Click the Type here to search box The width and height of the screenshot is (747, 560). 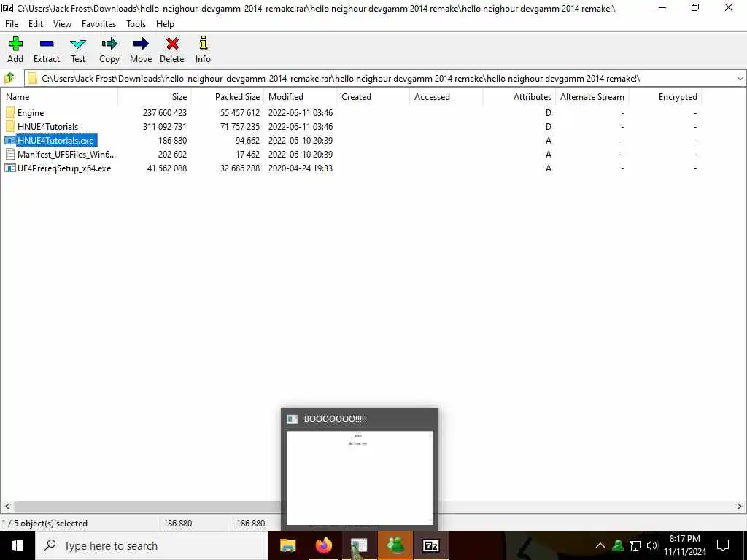(x=152, y=545)
